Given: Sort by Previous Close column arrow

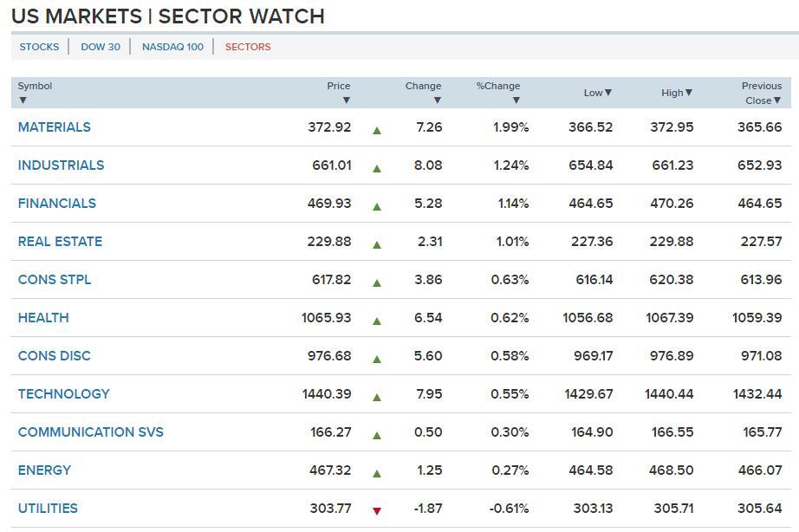Looking at the screenshot, I should 777,101.
